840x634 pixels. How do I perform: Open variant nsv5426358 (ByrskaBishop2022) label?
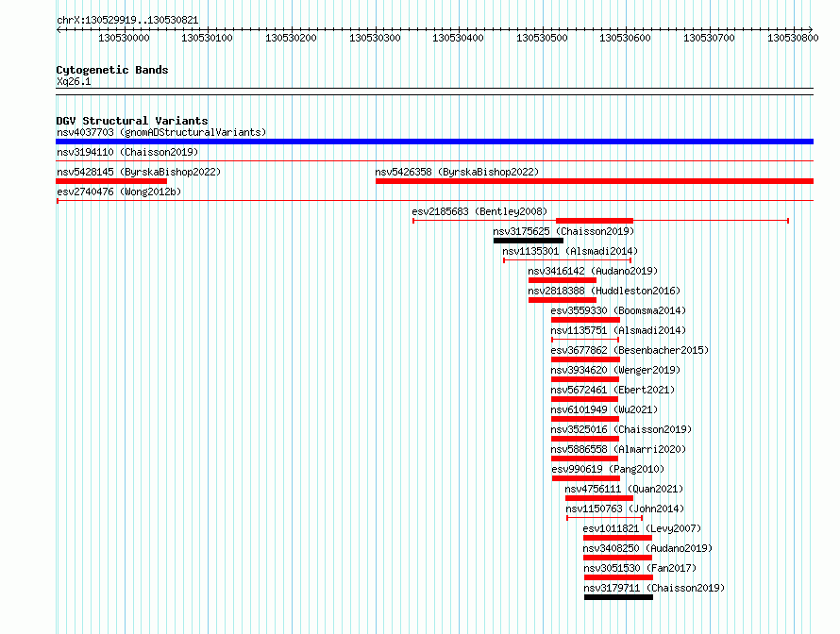457,172
